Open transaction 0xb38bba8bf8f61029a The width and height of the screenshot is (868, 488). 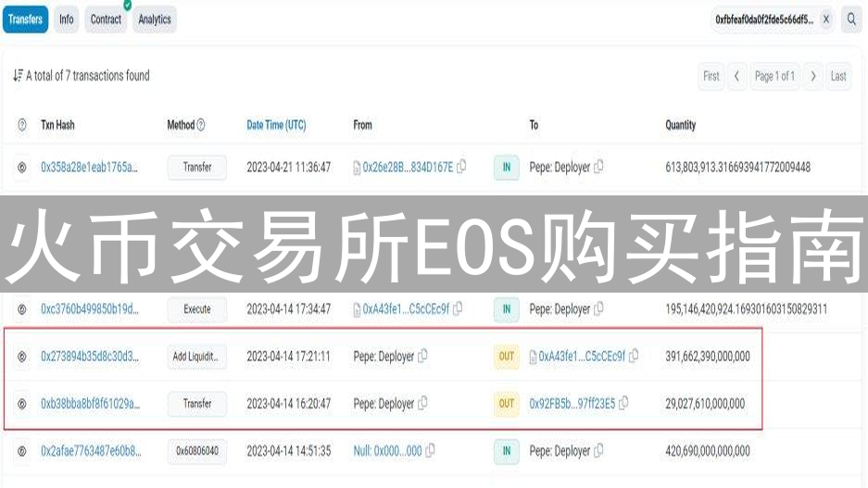90,404
